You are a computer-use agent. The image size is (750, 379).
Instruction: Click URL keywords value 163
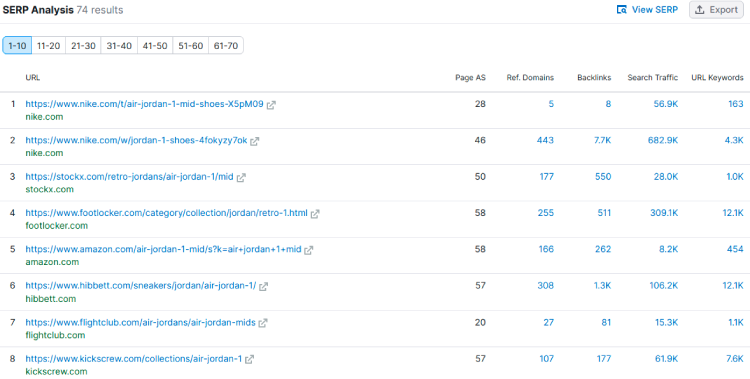(x=736, y=104)
